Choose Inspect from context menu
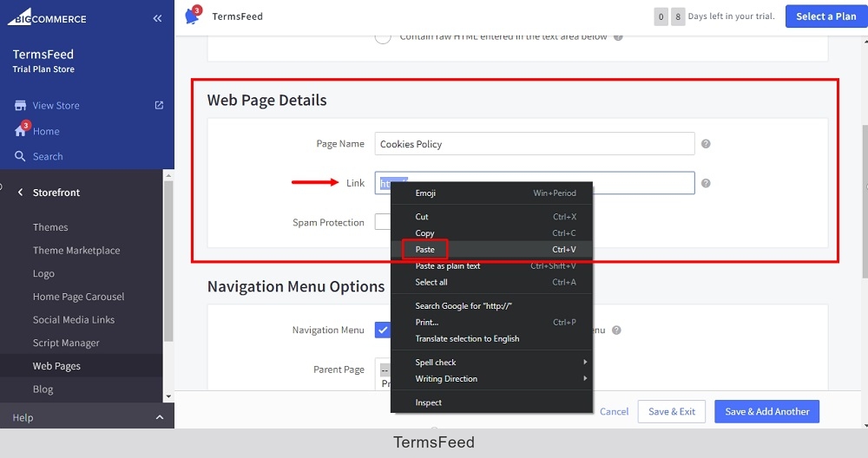The height and width of the screenshot is (458, 868). click(491, 402)
